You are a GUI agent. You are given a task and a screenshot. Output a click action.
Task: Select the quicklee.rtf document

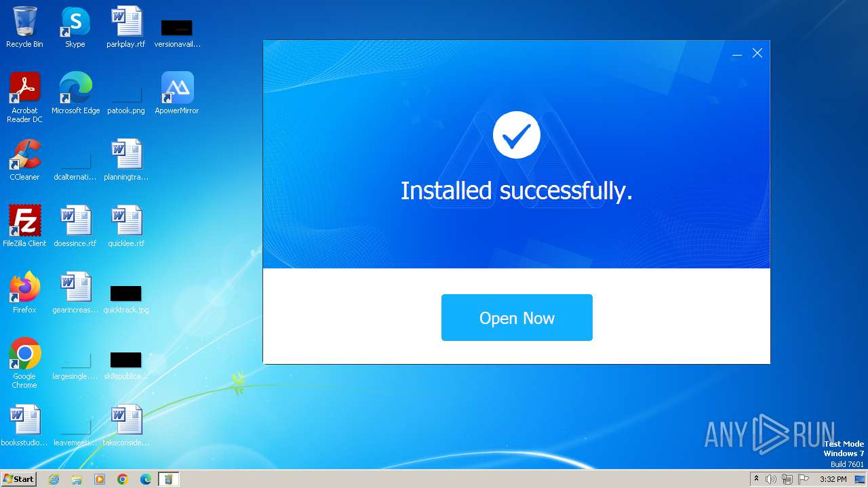[126, 226]
